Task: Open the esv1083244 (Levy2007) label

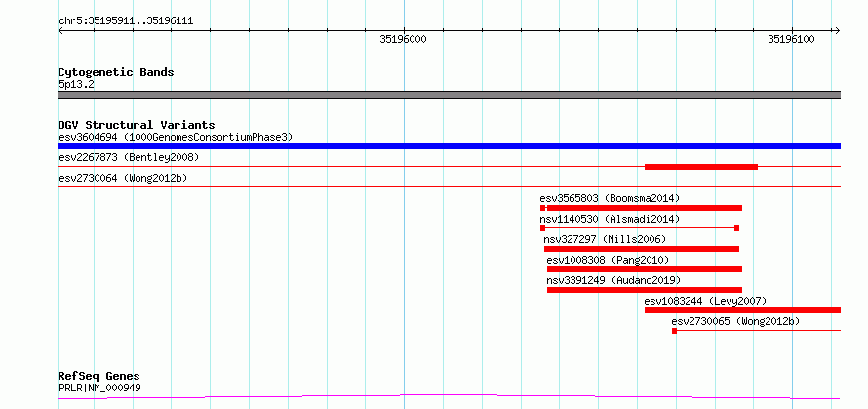Action: pyautogui.click(x=705, y=301)
